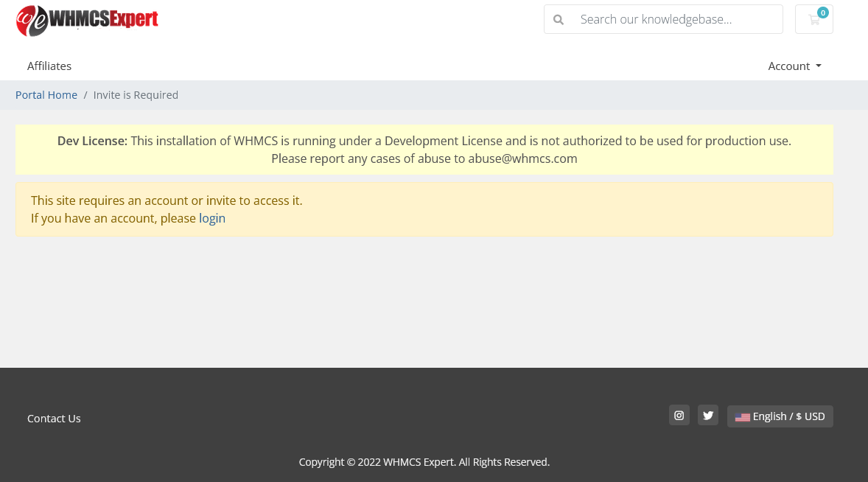This screenshot has height=482, width=868.
Task: Click the copyright notice text
Action: [x=424, y=462]
